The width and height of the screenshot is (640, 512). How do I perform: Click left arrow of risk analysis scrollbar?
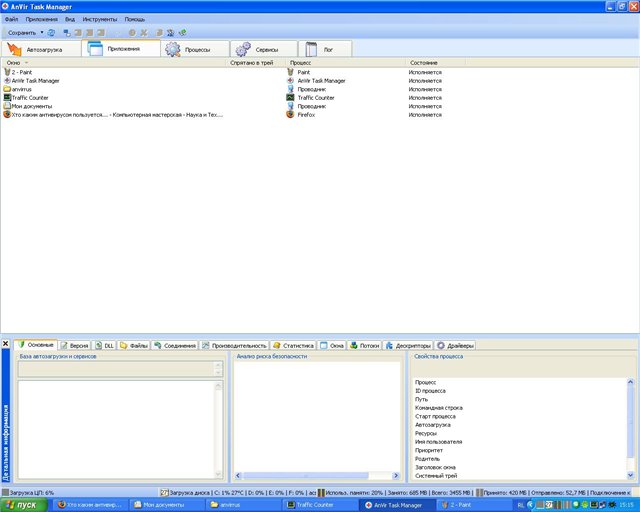pos(238,476)
